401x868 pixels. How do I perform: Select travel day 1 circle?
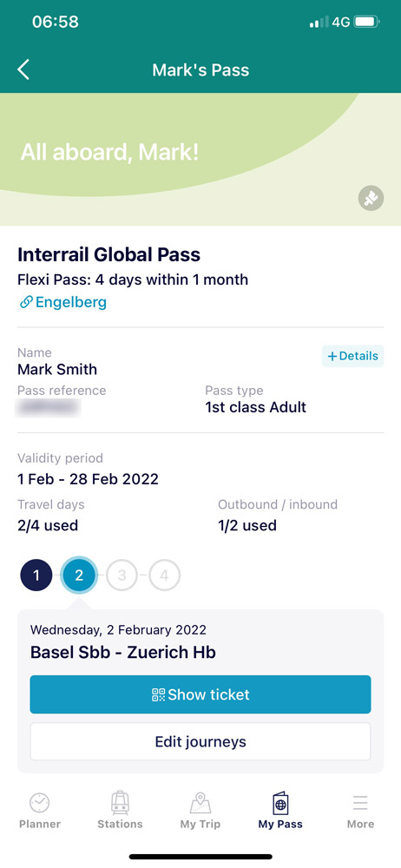pyautogui.click(x=36, y=575)
